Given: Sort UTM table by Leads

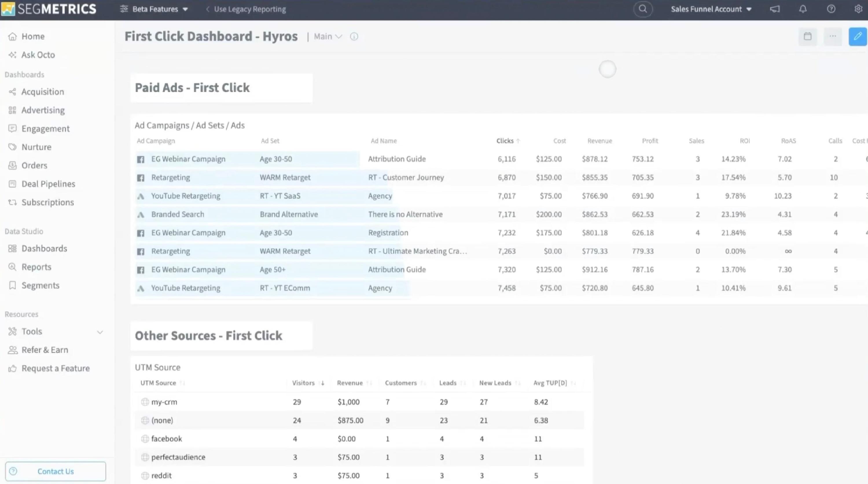Looking at the screenshot, I should (452, 383).
